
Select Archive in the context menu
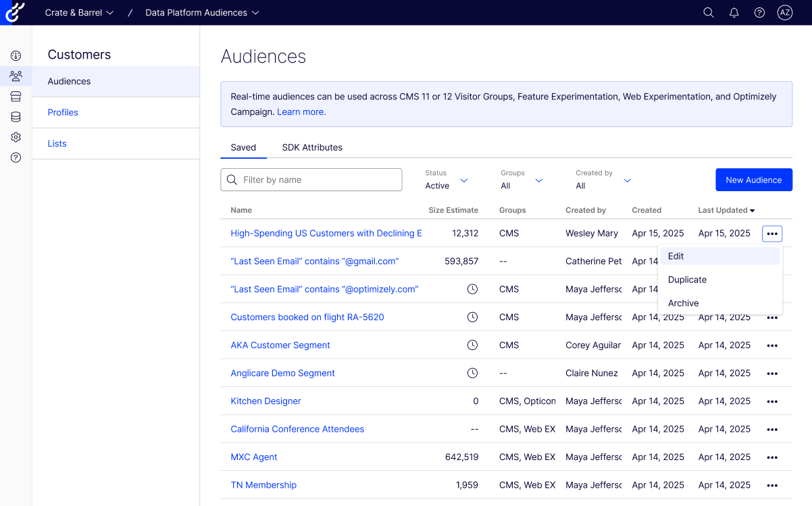[683, 303]
